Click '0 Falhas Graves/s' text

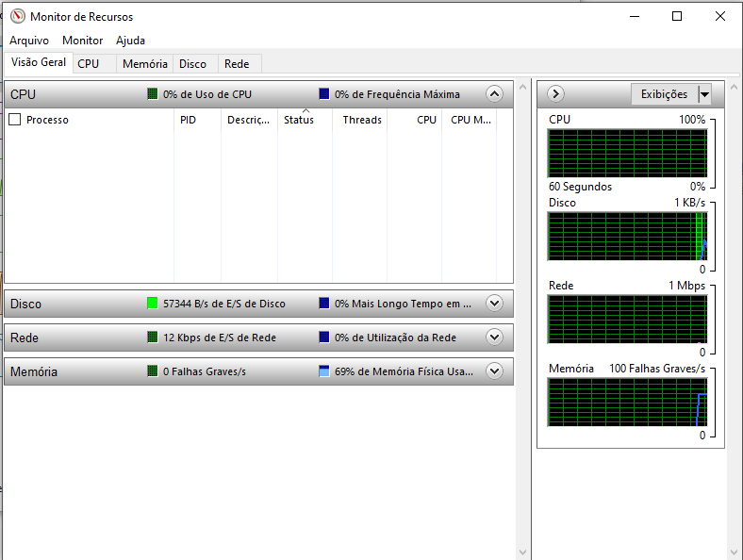(x=205, y=371)
